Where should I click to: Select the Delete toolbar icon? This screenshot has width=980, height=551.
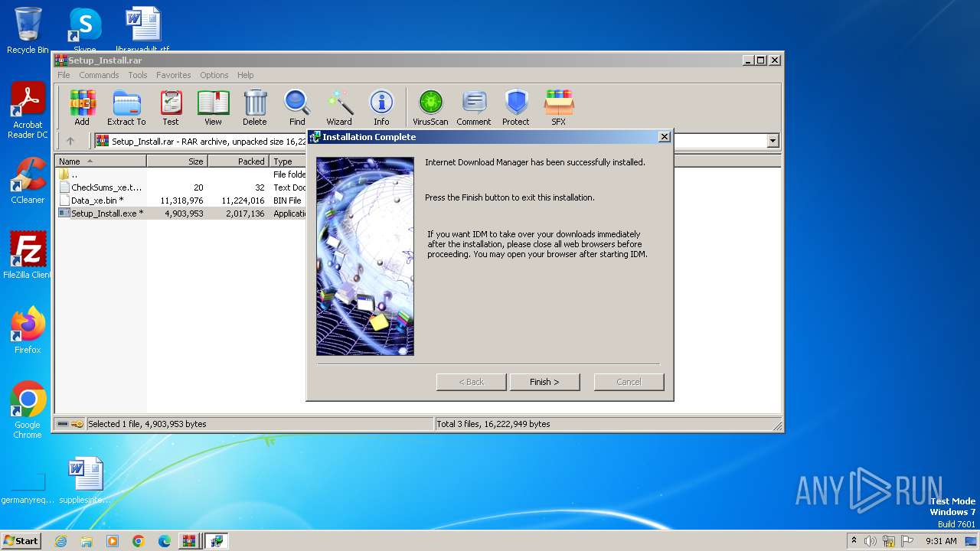point(255,107)
